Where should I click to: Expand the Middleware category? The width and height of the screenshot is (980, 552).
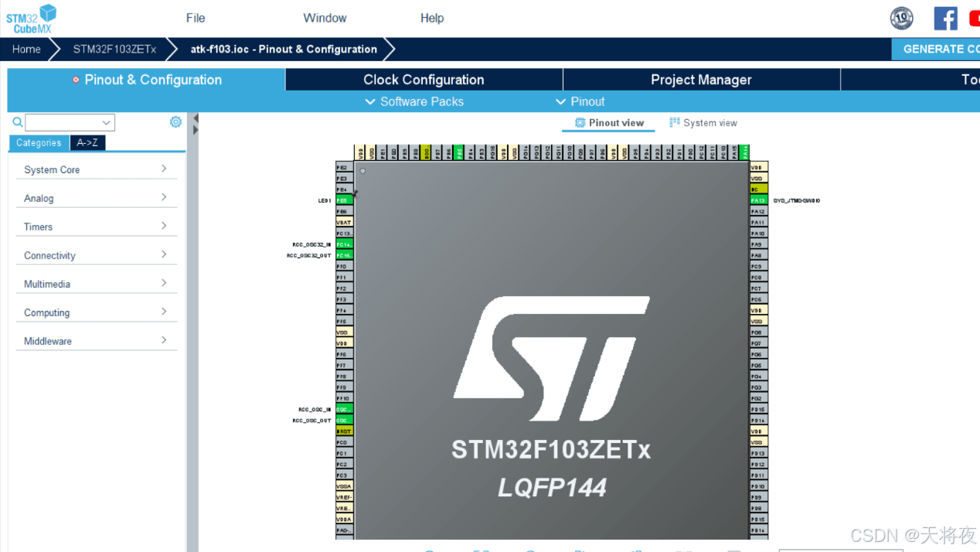click(96, 341)
